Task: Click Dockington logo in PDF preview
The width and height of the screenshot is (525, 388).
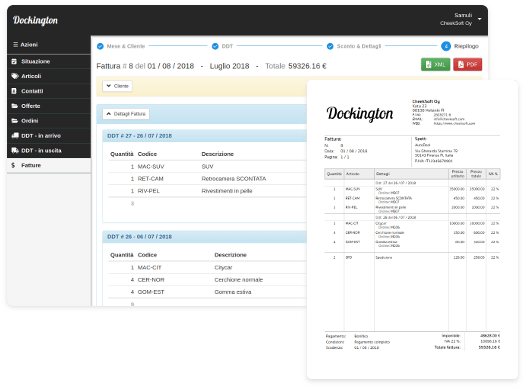Action: point(360,113)
